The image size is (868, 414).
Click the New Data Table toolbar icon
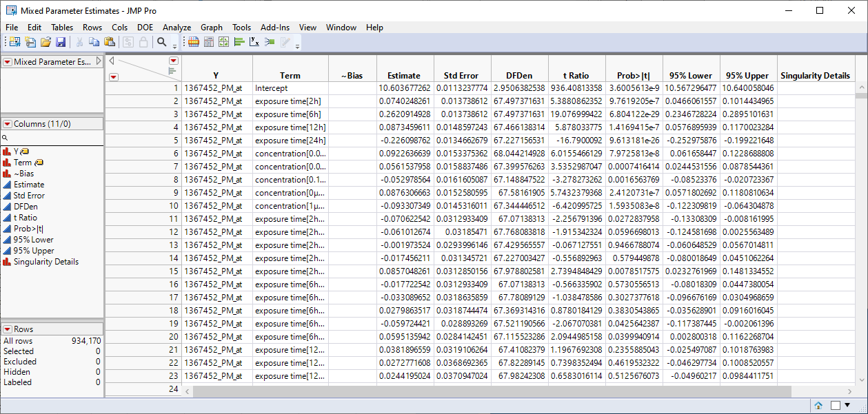(x=14, y=42)
